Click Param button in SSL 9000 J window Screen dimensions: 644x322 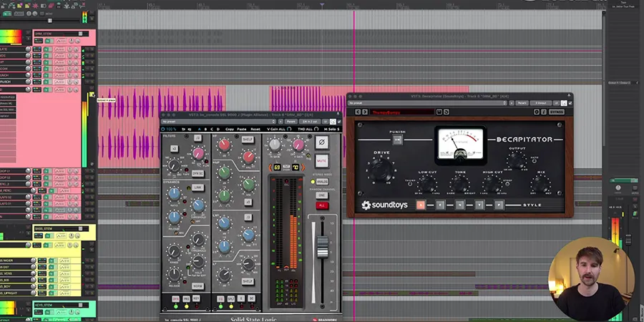tap(291, 122)
